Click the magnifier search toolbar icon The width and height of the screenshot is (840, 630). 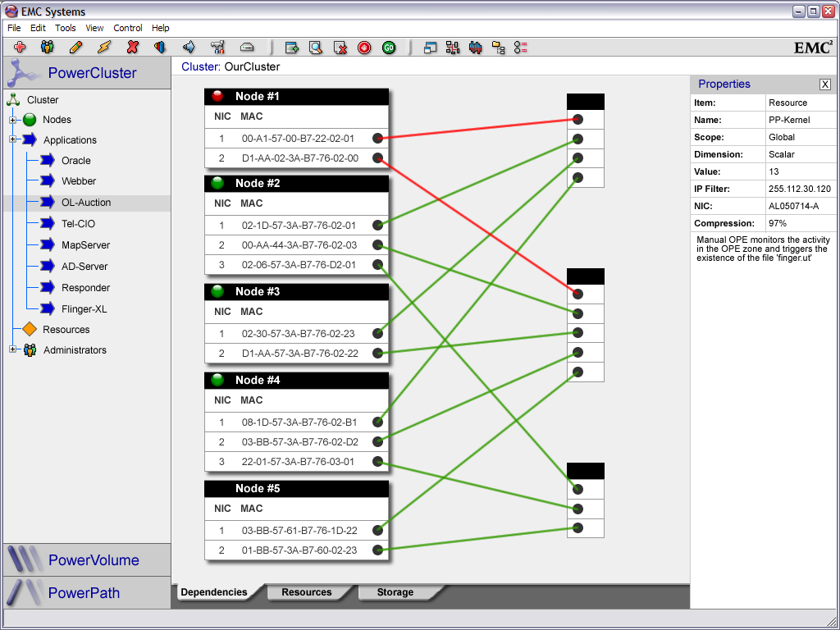coord(316,48)
